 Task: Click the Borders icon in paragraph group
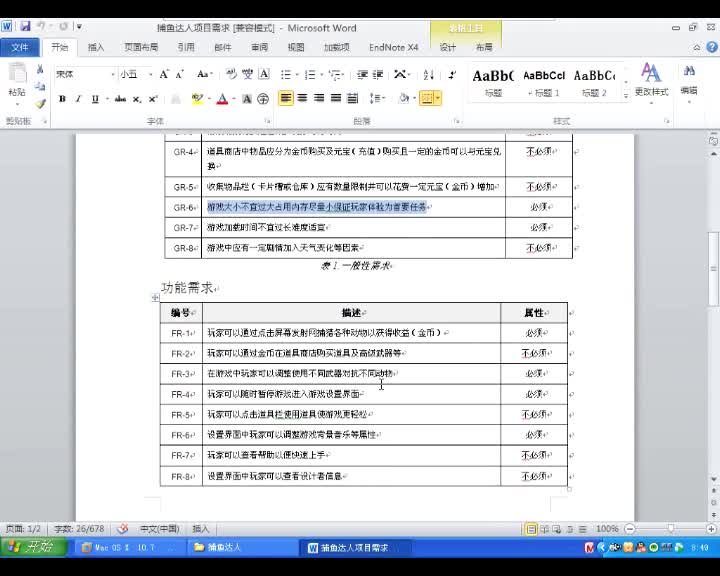pyautogui.click(x=427, y=98)
